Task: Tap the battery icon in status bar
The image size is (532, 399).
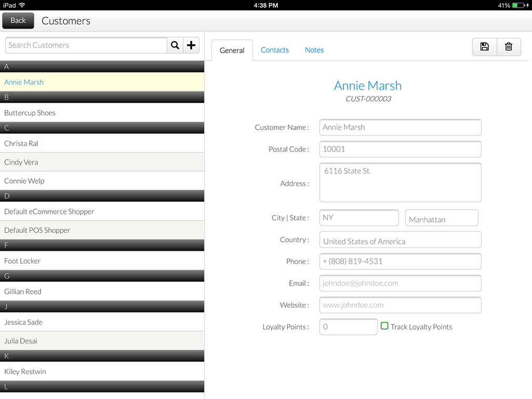Action: (x=518, y=5)
